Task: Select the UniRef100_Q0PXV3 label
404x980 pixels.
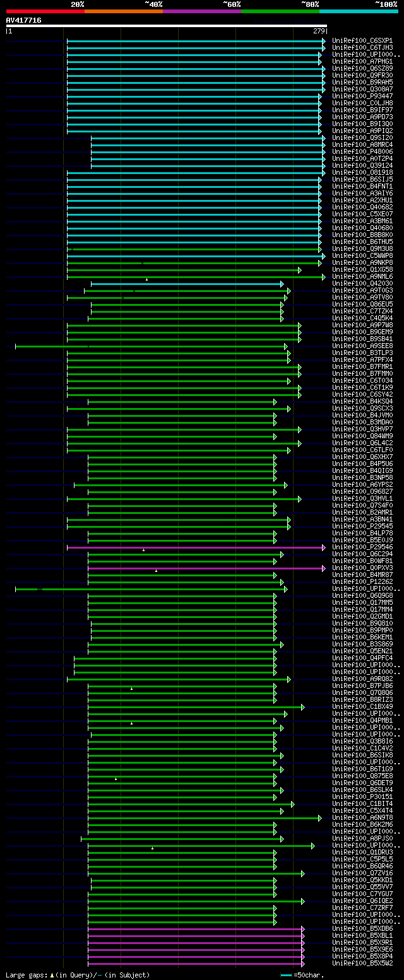Action: [362, 568]
